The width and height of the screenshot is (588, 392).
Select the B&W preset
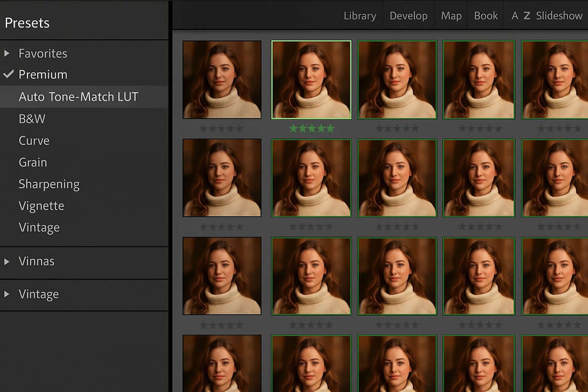point(32,119)
